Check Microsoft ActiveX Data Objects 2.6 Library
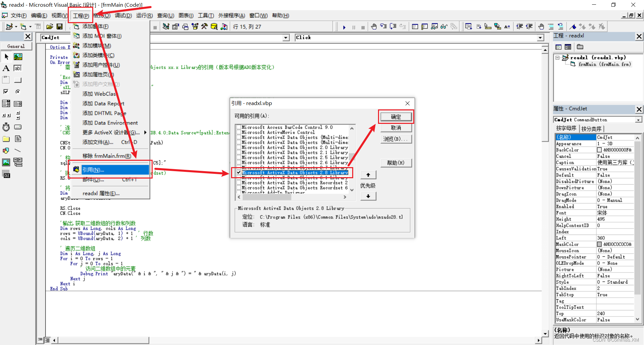 [238, 162]
